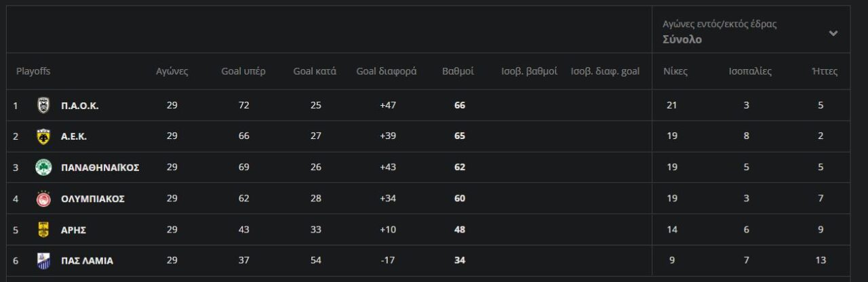Click the Ισοπαλίες column header
This screenshot has width=868, height=282.
pyautogui.click(x=750, y=71)
